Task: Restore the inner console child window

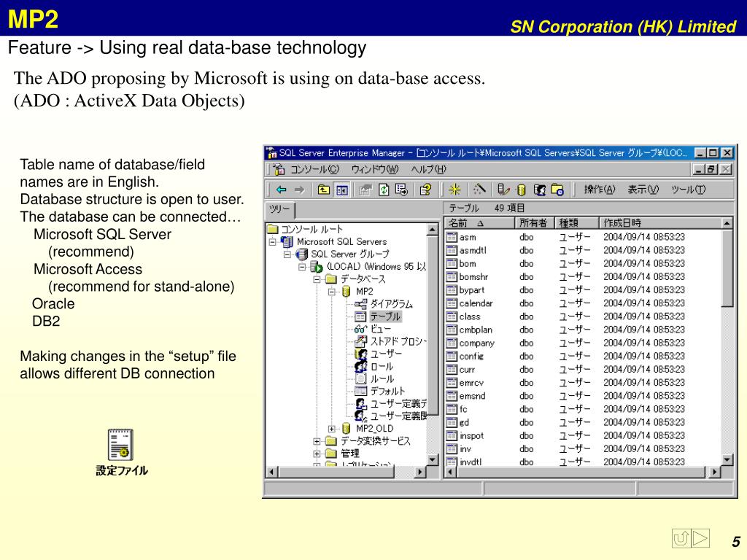Action: 712,169
